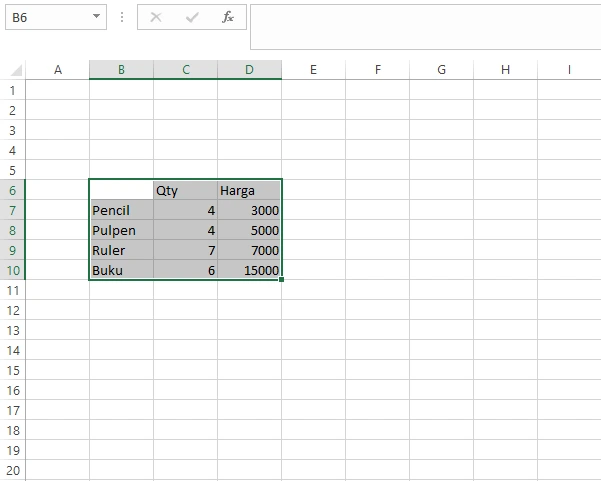Select row 2 header
Image resolution: width=601 pixels, height=481 pixels.
[x=13, y=110]
